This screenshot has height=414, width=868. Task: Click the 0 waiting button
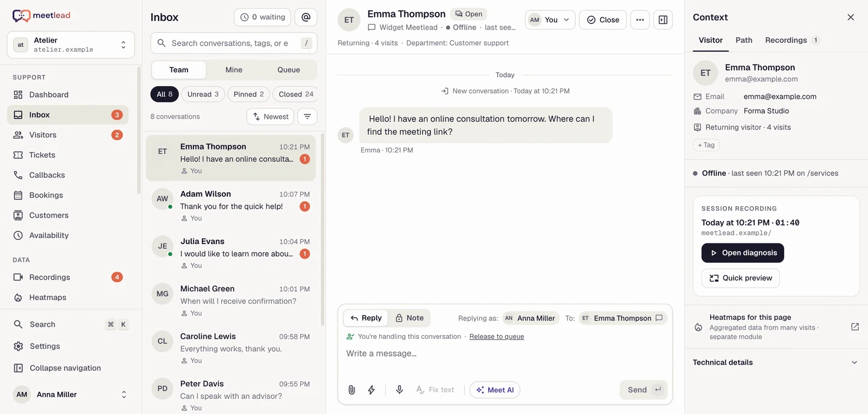pyautogui.click(x=262, y=17)
